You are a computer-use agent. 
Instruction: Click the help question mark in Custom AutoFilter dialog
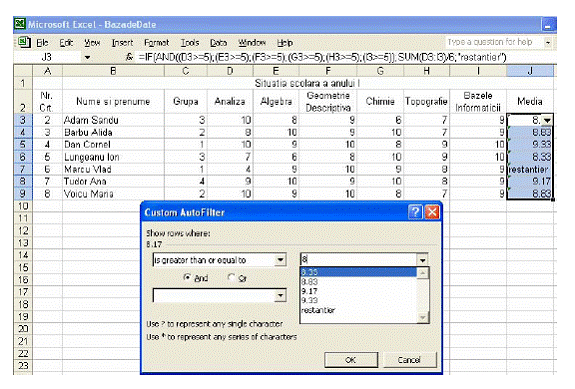click(x=415, y=212)
